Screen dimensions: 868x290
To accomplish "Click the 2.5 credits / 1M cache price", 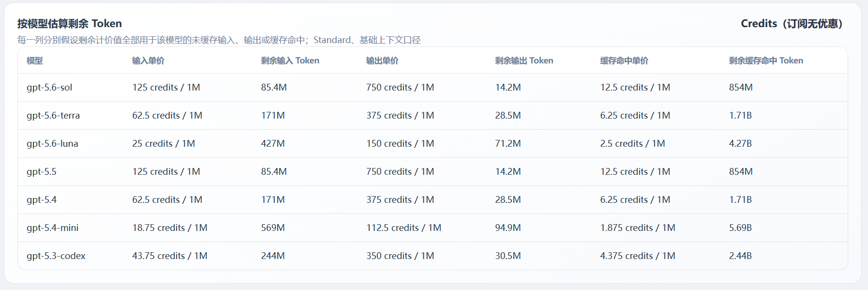I will (633, 144).
